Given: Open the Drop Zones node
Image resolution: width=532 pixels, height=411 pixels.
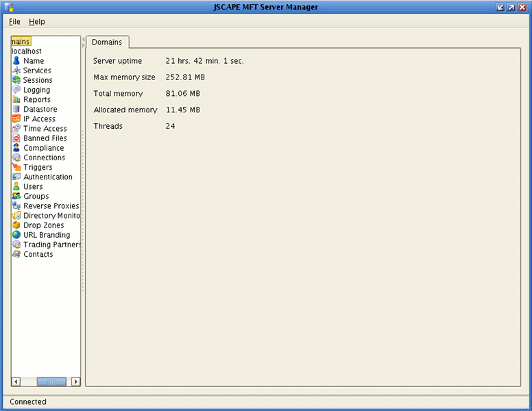Looking at the screenshot, I should pos(43,225).
